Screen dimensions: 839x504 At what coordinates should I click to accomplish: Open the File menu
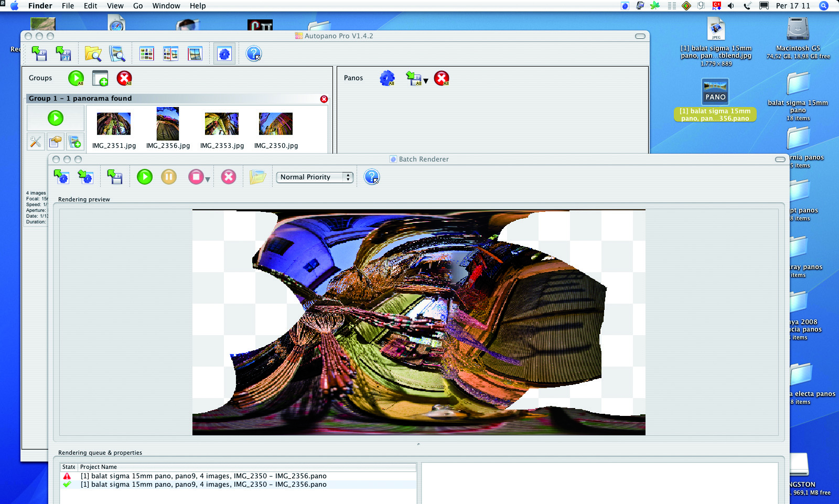[x=68, y=6]
